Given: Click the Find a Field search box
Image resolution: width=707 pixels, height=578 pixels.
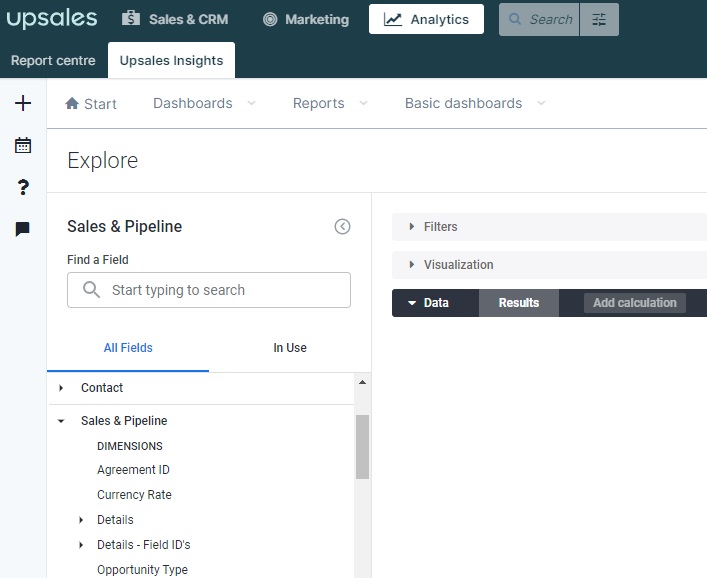Looking at the screenshot, I should tap(209, 290).
